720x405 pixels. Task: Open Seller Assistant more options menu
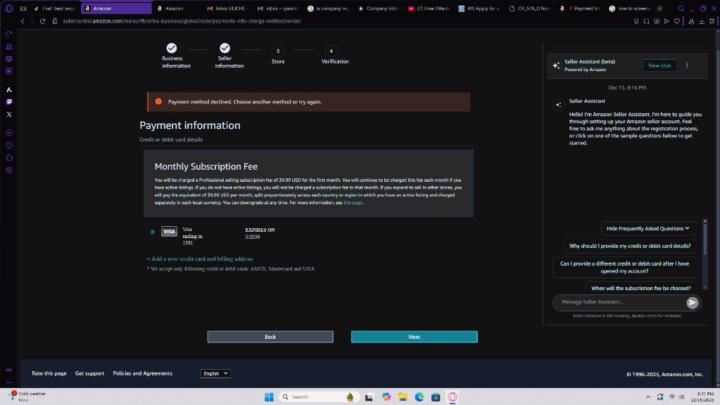[x=687, y=65]
